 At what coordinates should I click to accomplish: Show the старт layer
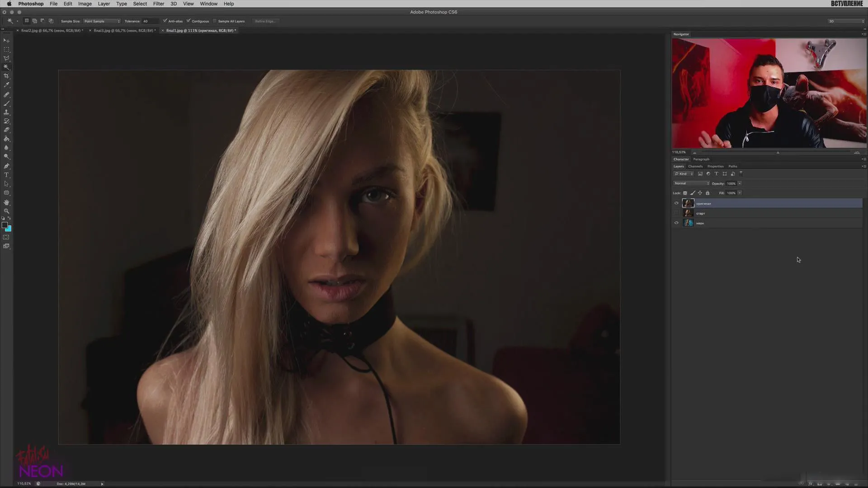point(676,213)
